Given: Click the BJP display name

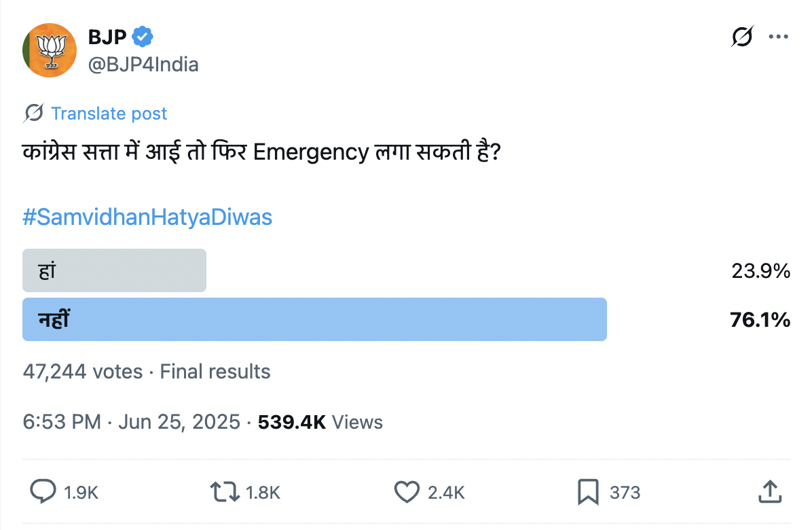Looking at the screenshot, I should [107, 37].
